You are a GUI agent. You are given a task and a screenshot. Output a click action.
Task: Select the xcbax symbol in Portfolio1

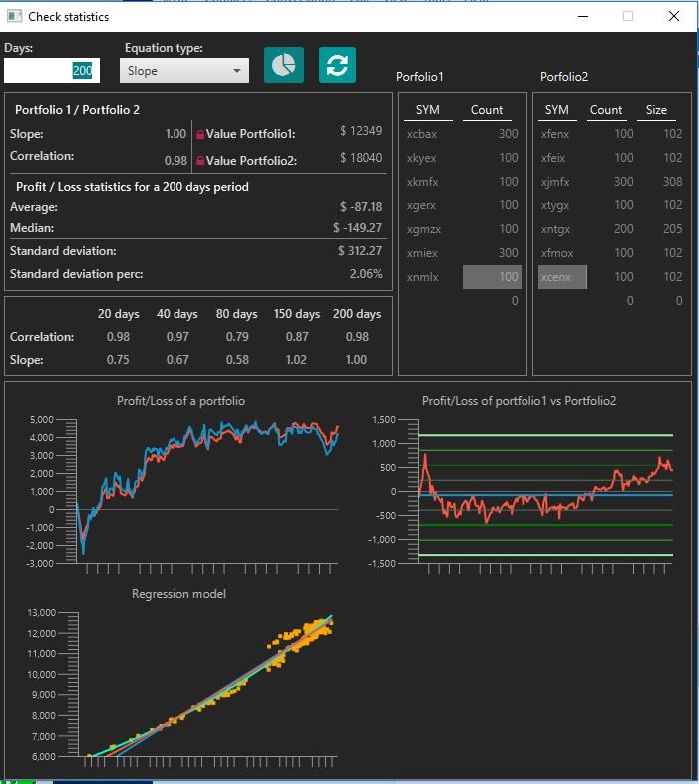click(x=422, y=134)
